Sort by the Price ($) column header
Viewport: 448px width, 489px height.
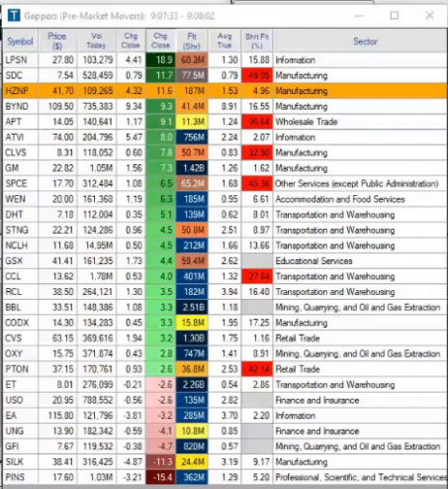[57, 41]
